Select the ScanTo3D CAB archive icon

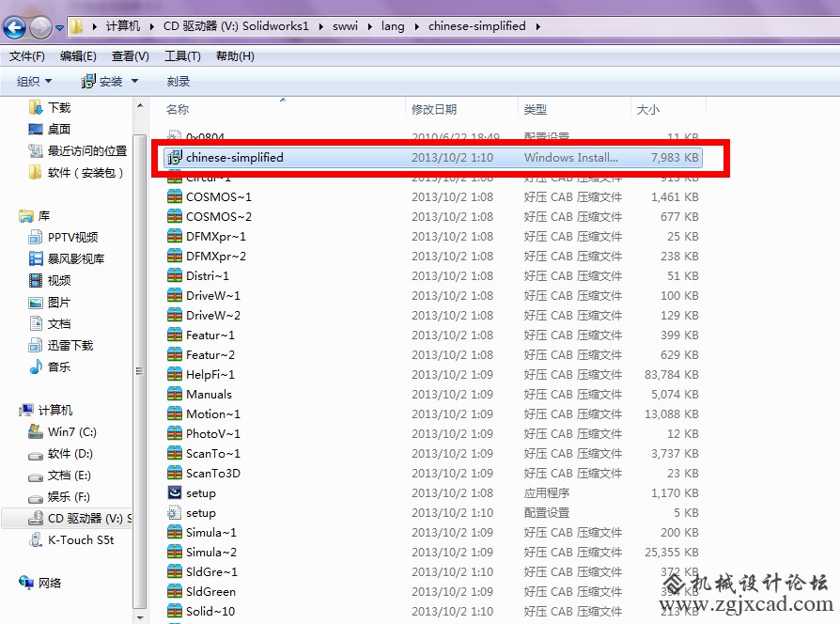tap(175, 473)
